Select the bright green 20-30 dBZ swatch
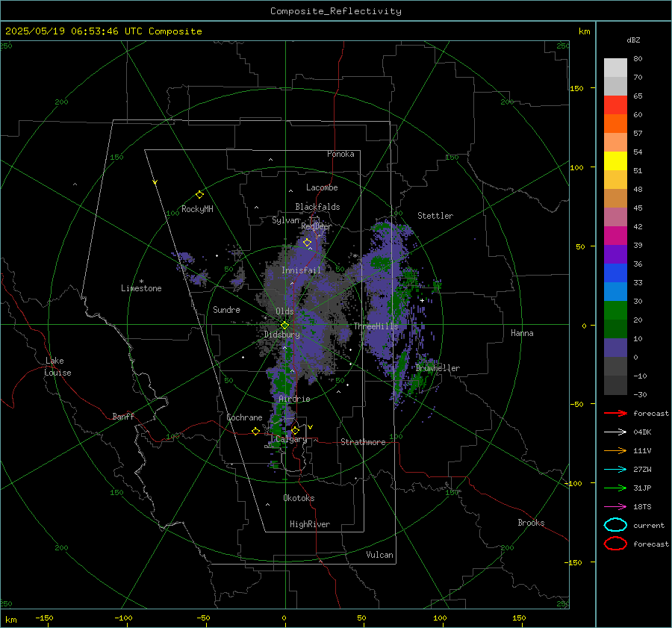 pyautogui.click(x=615, y=311)
